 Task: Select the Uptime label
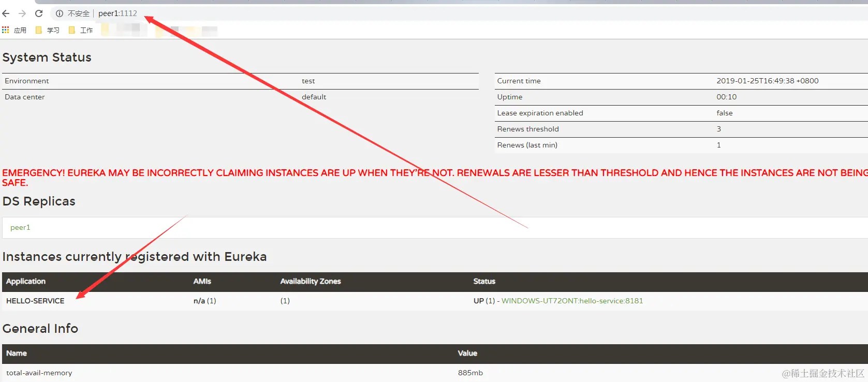click(x=510, y=97)
